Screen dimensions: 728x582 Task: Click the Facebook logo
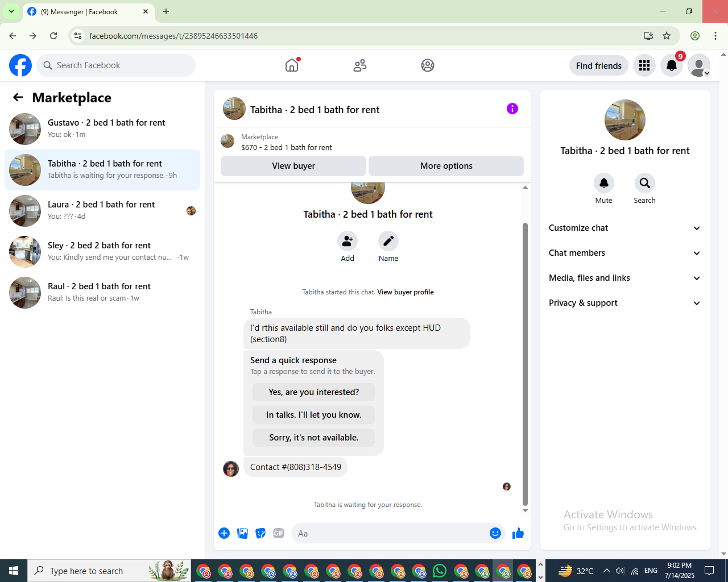pyautogui.click(x=20, y=65)
